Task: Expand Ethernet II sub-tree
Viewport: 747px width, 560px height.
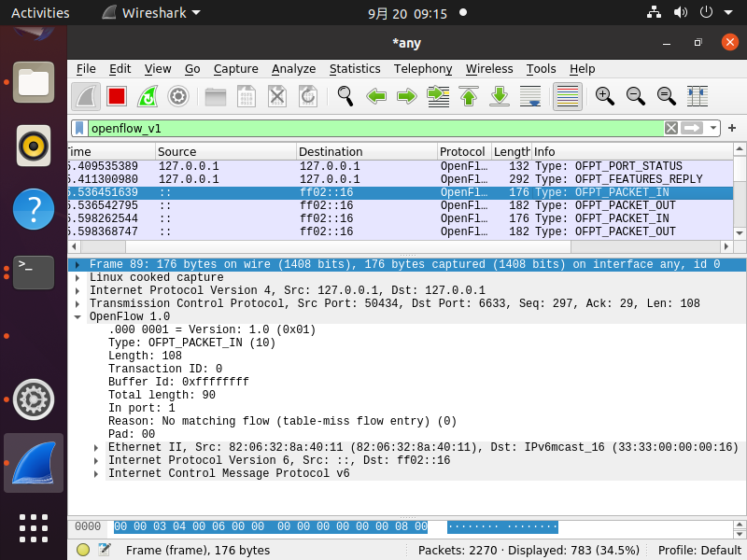Action: coord(96,448)
